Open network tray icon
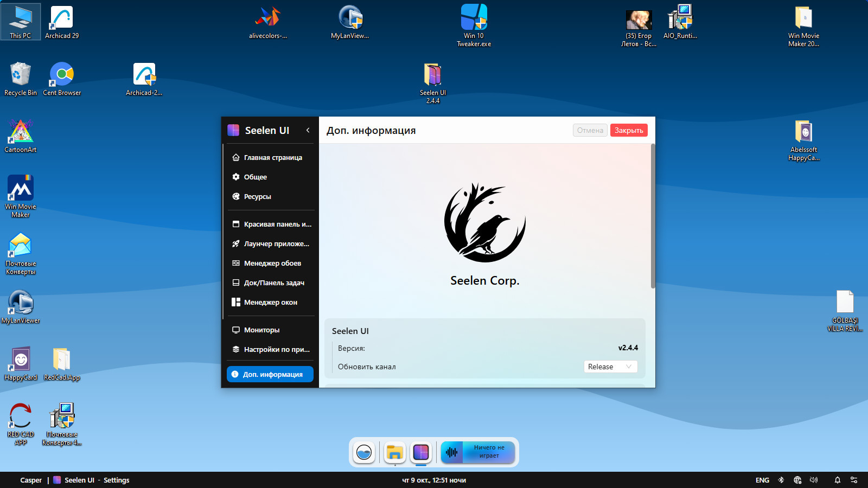Viewport: 868px width, 488px height. coord(797,480)
